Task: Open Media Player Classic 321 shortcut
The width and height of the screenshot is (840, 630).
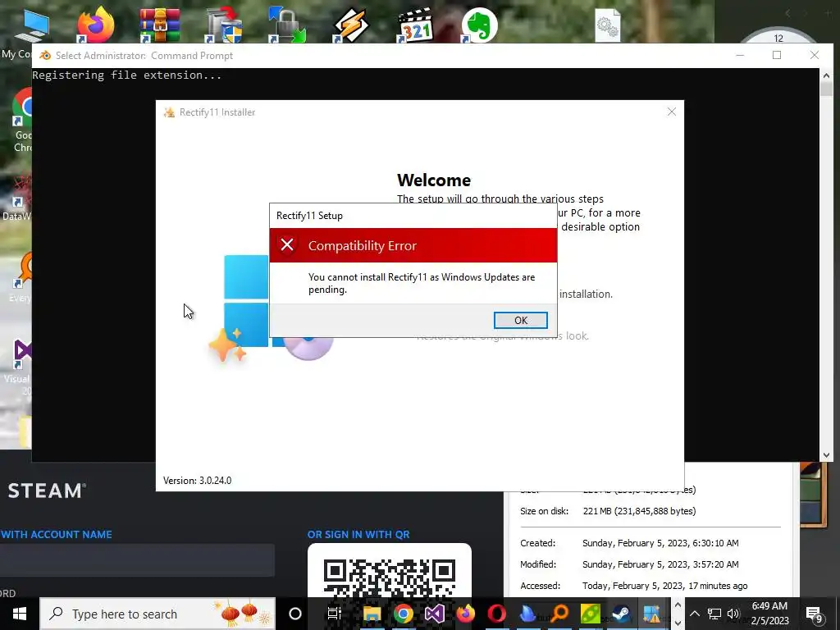Action: [415, 25]
